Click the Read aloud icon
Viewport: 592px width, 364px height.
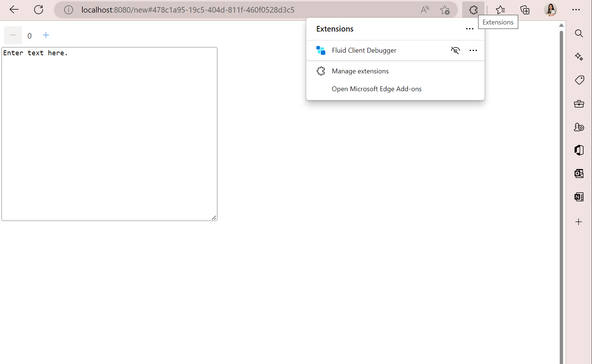click(x=425, y=10)
